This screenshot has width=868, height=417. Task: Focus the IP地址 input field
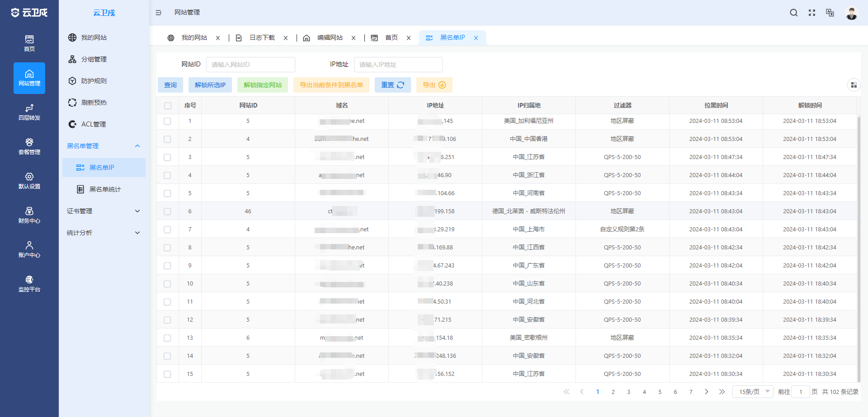point(398,65)
